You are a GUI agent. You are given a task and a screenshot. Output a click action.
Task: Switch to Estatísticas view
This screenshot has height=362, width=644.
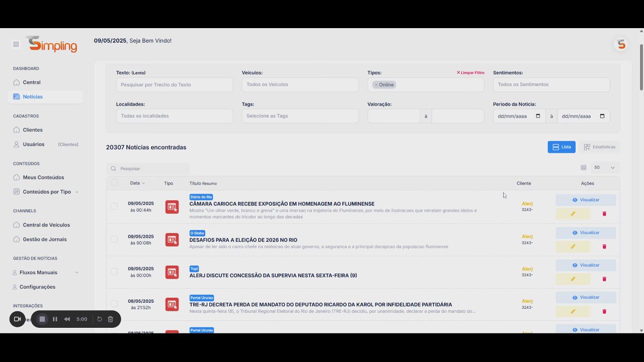click(600, 147)
